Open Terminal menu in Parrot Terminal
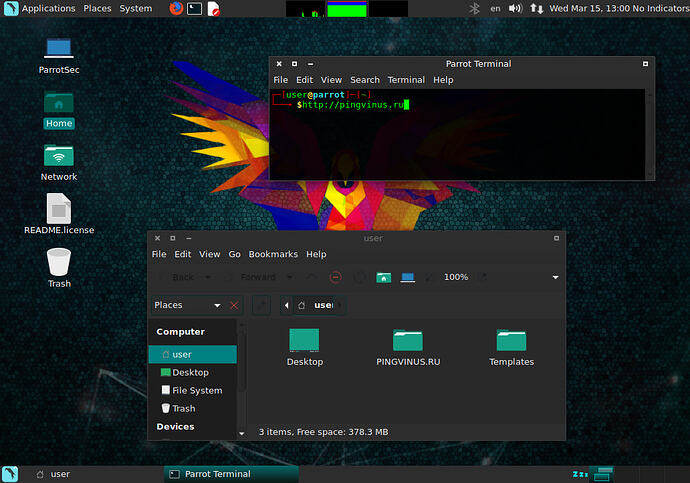This screenshot has height=483, width=690. (x=406, y=80)
